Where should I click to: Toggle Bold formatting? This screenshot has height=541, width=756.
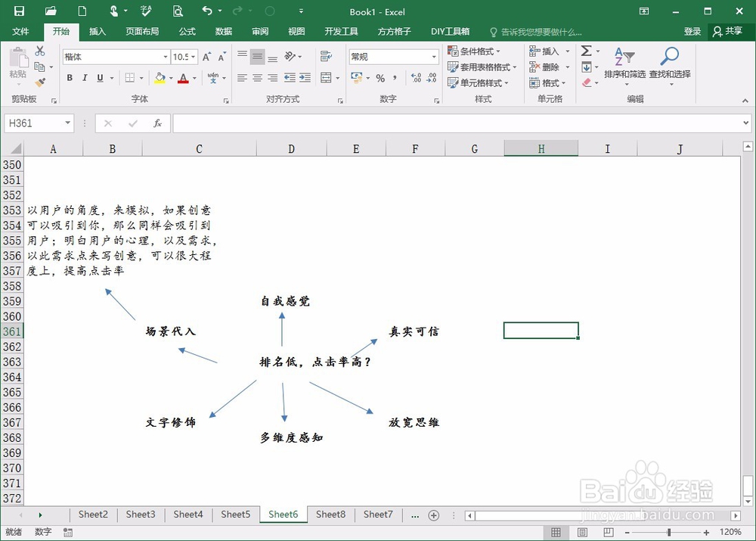pos(70,78)
